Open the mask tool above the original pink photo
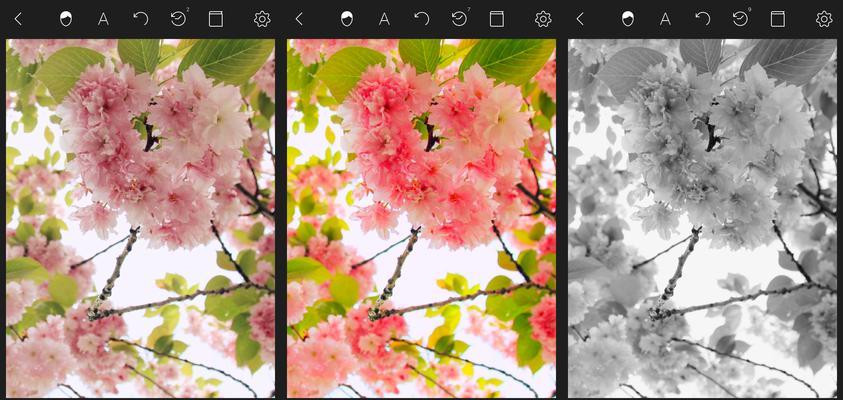Viewport: 843px width, 400px height. point(66,19)
